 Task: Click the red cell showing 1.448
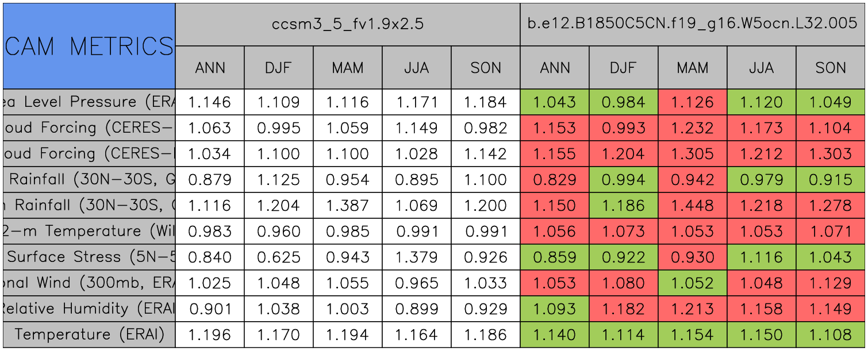click(693, 206)
